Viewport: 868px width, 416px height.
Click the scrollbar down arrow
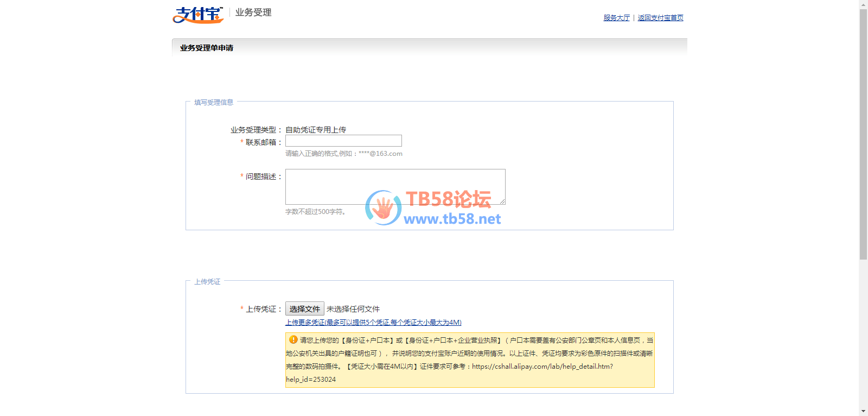863,411
